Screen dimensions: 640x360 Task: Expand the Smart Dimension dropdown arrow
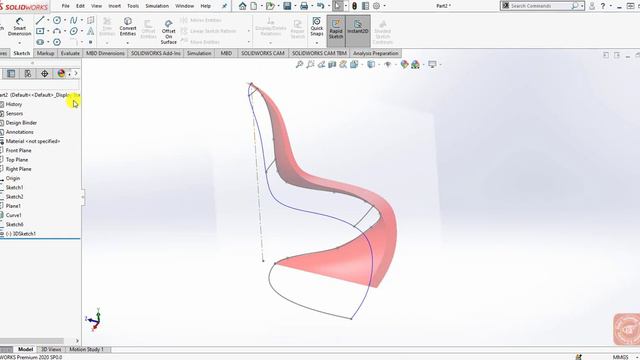click(19, 42)
